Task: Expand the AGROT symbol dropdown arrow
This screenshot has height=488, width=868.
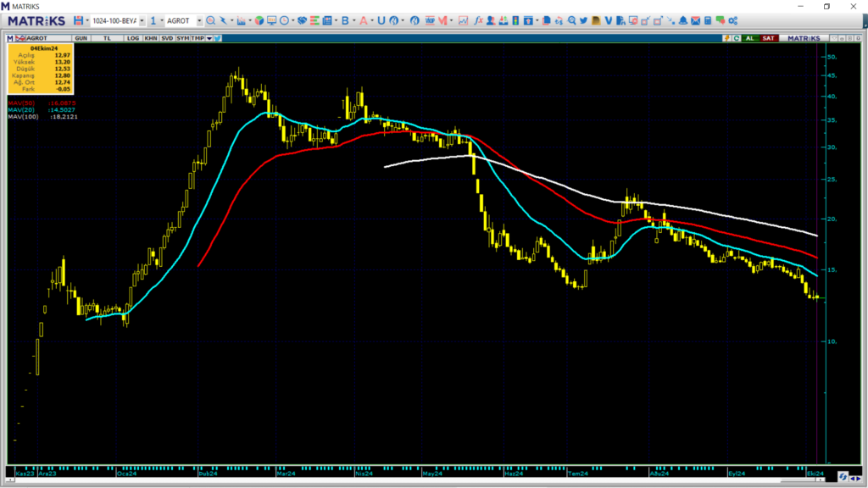Action: [x=199, y=20]
